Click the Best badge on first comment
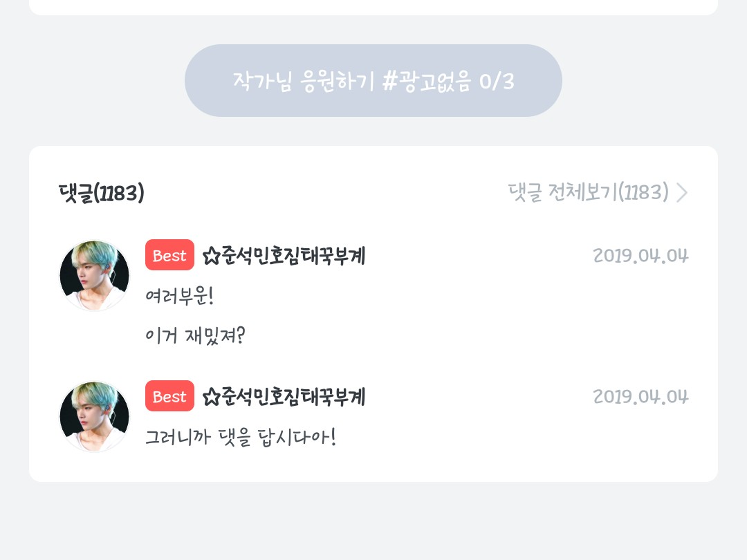Screen dimensions: 747x560 point(169,256)
